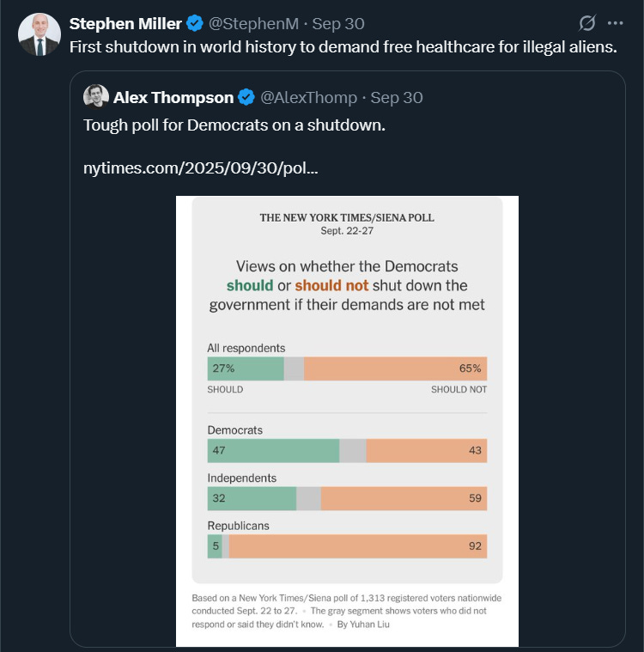
Task: Open Alex Thompson's small profile avatar
Action: [96, 96]
